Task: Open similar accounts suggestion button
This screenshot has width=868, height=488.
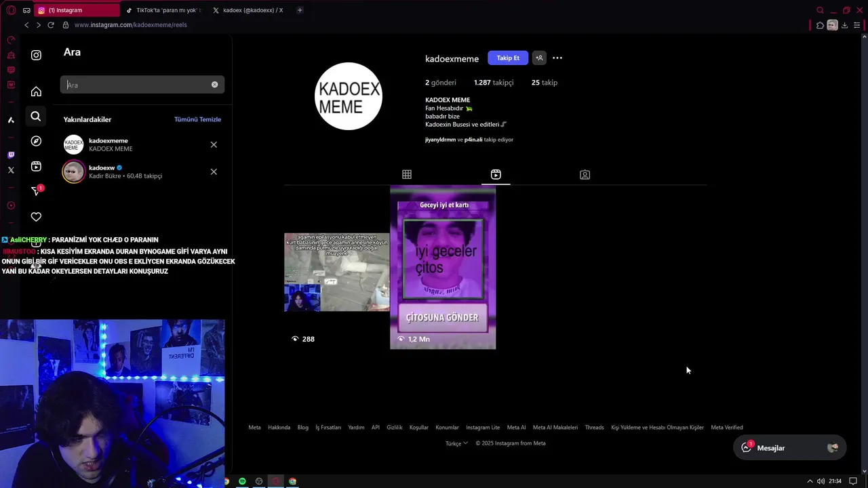Action: coord(539,58)
